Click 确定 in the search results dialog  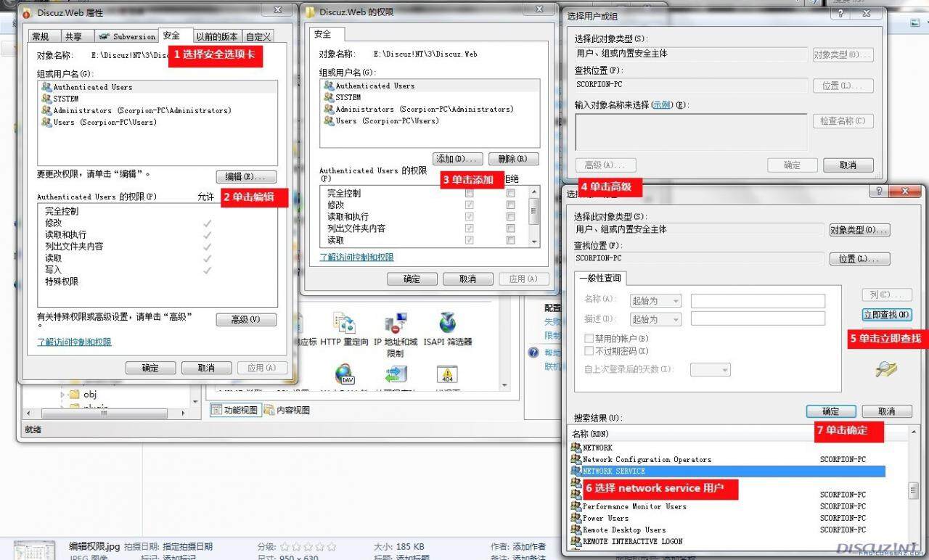point(831,411)
